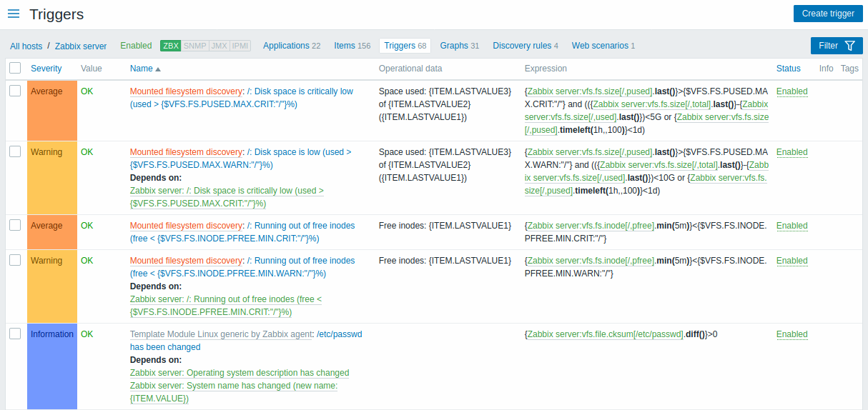
Task: Select the Triggers 68 tab
Action: click(x=405, y=46)
